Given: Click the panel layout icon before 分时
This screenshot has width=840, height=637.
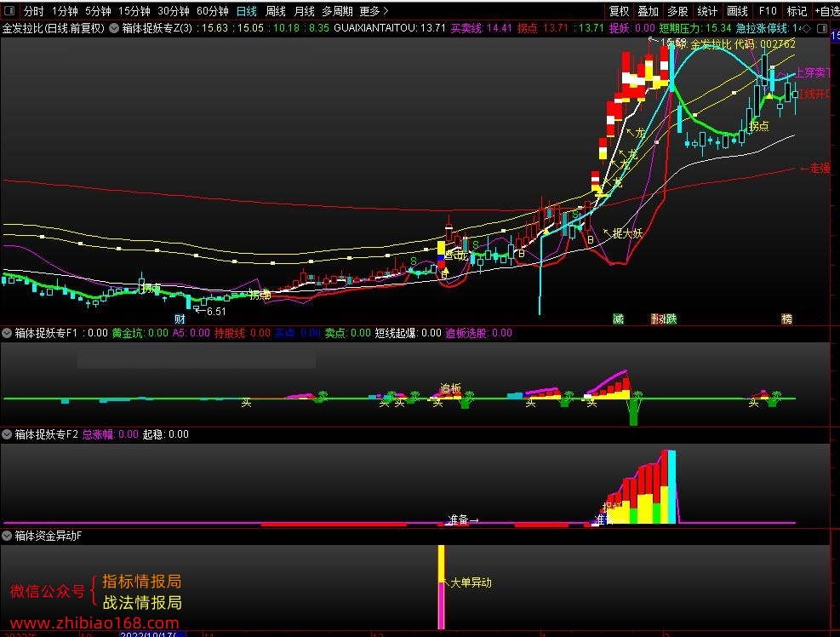Looking at the screenshot, I should [x=9, y=11].
